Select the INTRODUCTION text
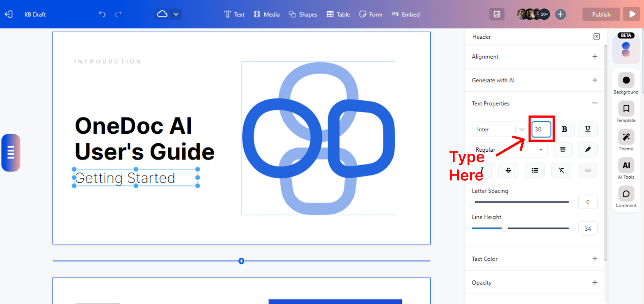This screenshot has width=644, height=304. 107,62
